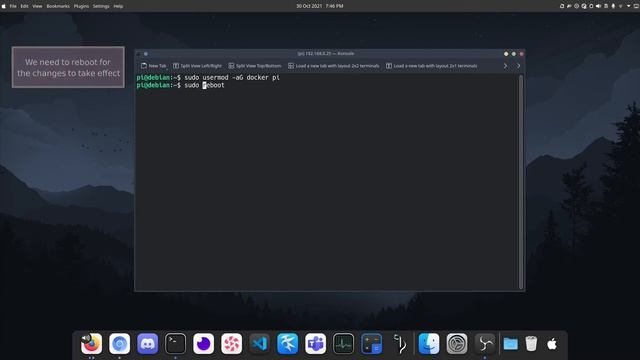This screenshot has height=360, width=640.
Task: Load new tab with 2x1 terminals layout
Action: coord(431,66)
